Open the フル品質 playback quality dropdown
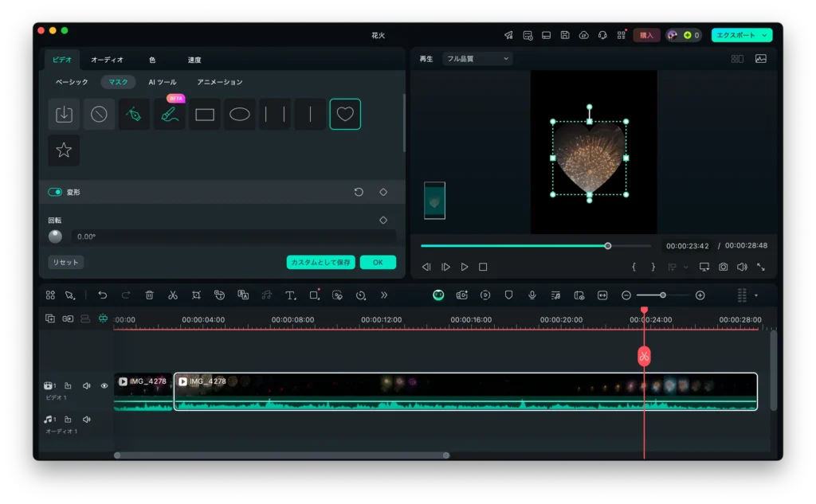 [477, 59]
